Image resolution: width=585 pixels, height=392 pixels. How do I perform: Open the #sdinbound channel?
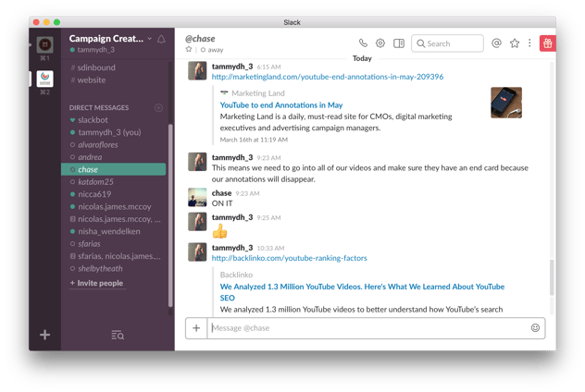93,67
